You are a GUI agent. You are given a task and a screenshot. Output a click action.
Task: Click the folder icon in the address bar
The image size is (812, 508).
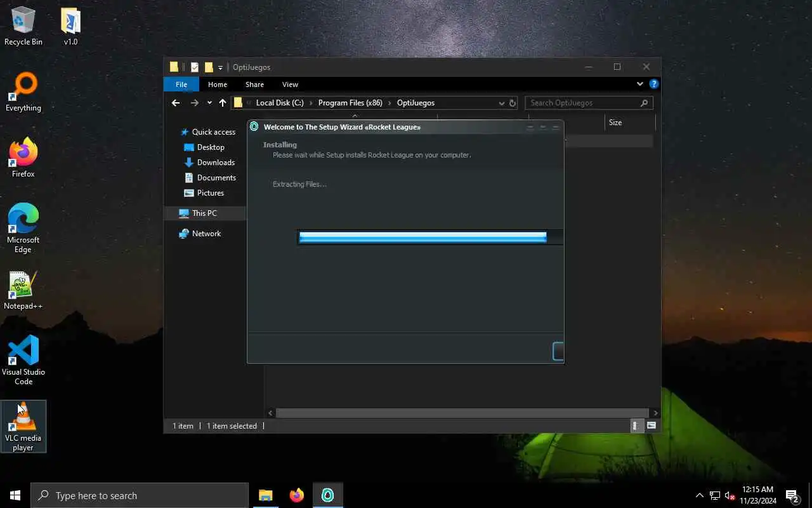tap(239, 103)
